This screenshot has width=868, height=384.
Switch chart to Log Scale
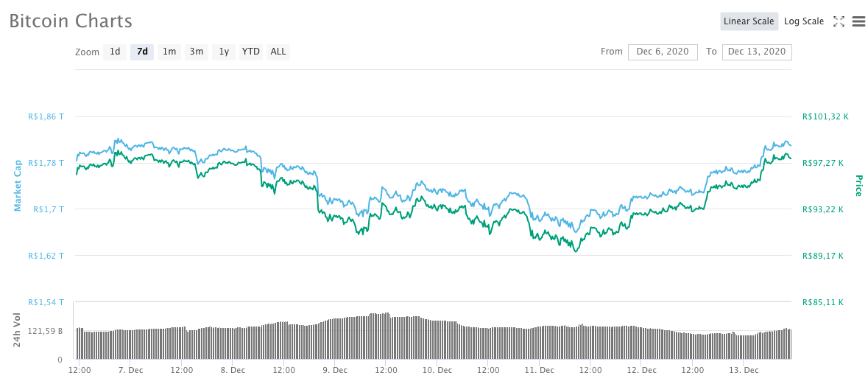[x=804, y=21]
